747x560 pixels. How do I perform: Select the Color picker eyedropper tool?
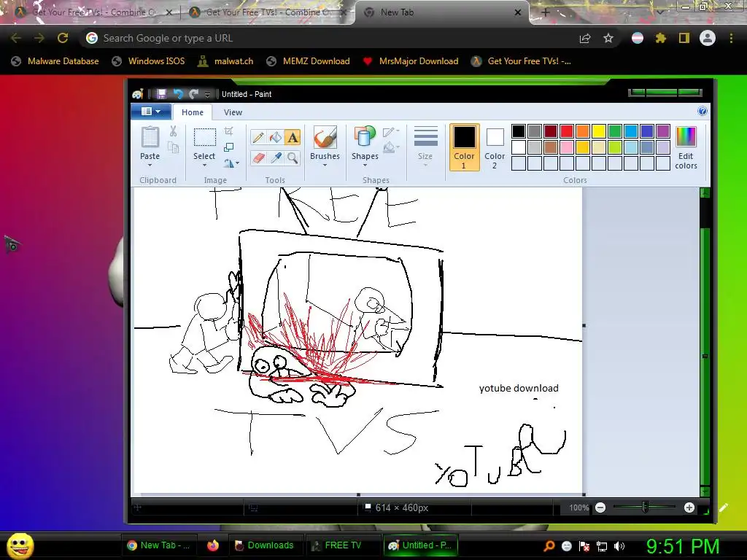click(275, 157)
